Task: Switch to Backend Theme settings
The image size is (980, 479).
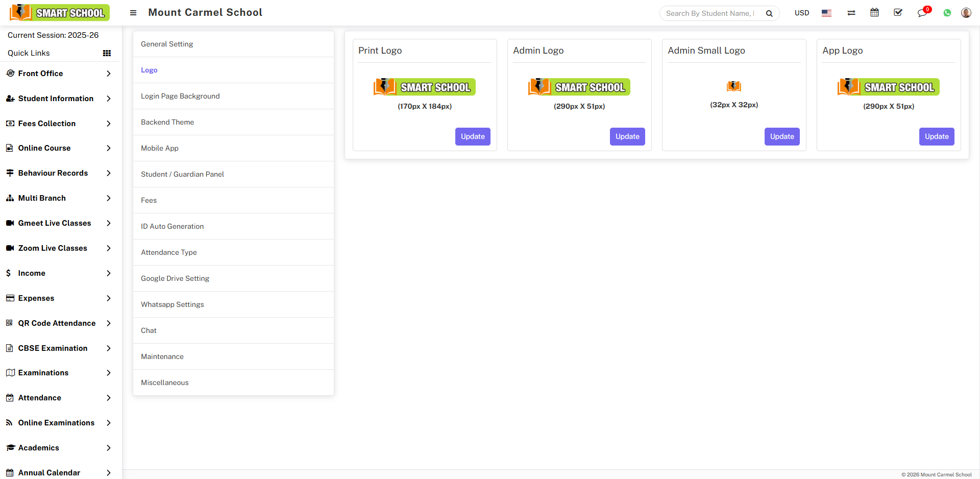Action: point(167,122)
